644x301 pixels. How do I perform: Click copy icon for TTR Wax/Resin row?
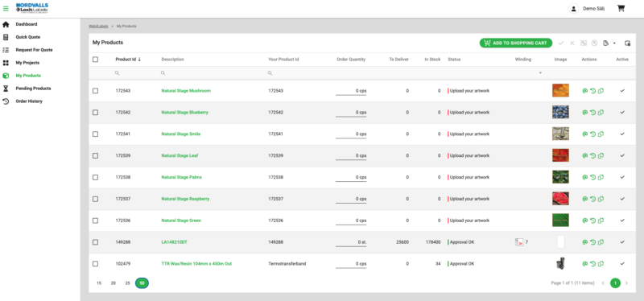[x=601, y=264]
